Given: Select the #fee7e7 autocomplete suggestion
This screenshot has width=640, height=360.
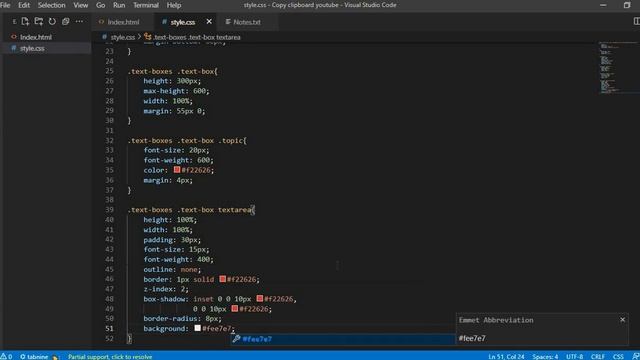Looking at the screenshot, I should (343, 339).
